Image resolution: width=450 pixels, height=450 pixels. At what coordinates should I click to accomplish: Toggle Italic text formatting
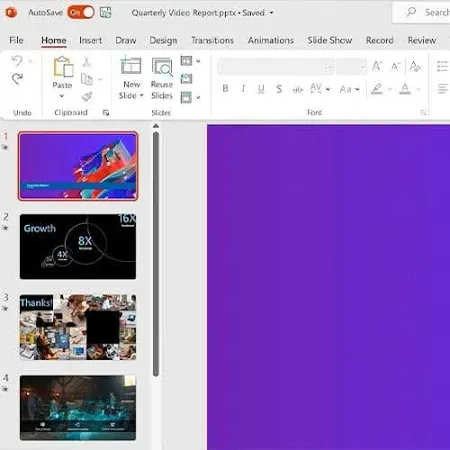[x=243, y=89]
